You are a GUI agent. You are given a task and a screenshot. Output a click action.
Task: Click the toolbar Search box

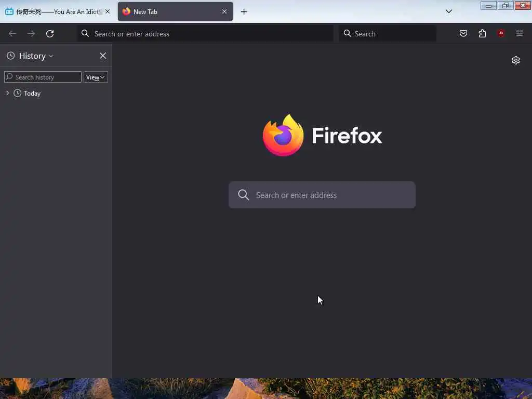tap(388, 34)
